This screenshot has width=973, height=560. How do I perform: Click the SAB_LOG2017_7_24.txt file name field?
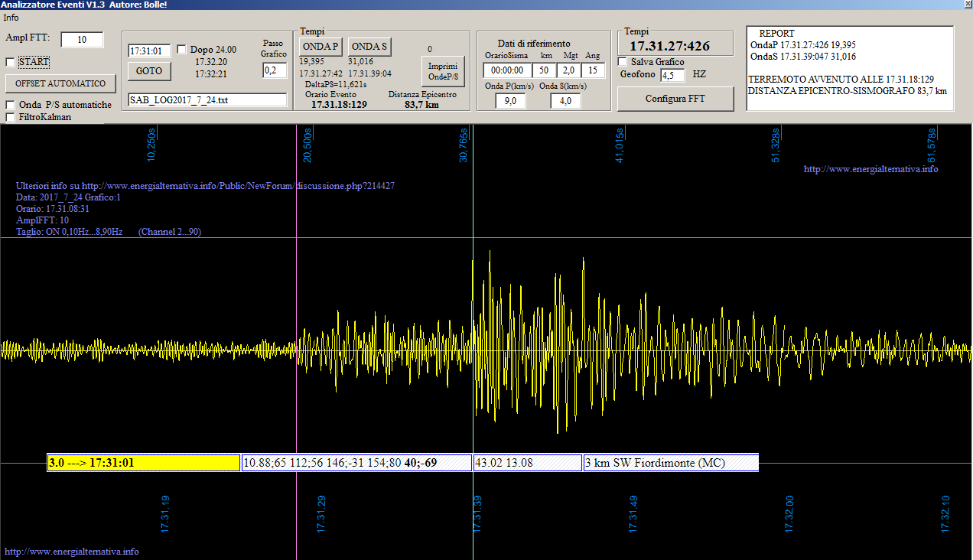coord(207,100)
